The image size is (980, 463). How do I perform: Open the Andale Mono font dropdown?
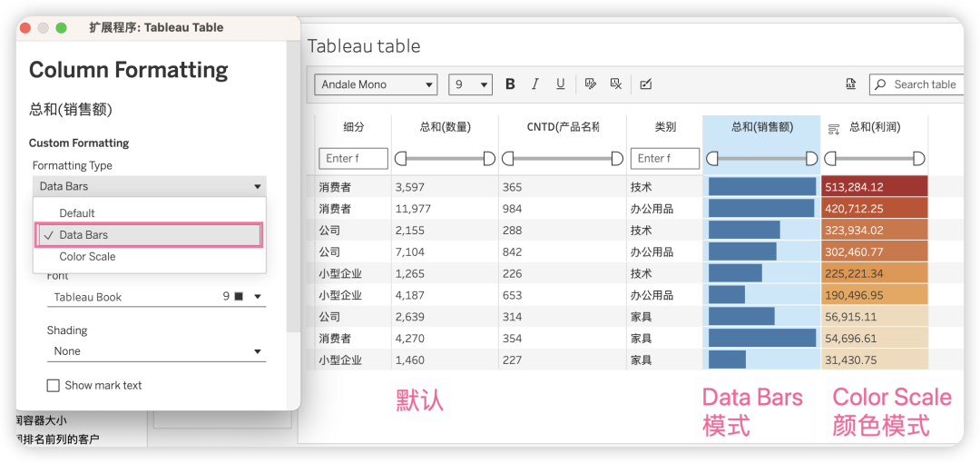376,84
